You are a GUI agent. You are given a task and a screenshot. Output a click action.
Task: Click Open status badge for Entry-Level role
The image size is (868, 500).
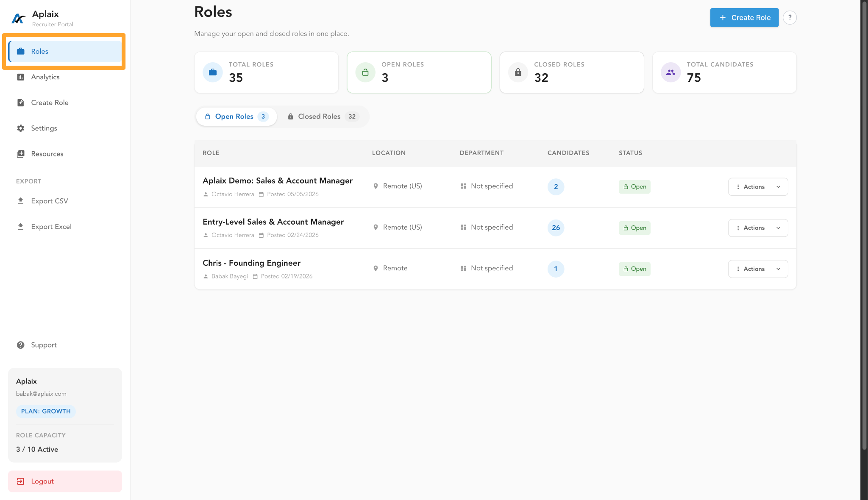pyautogui.click(x=634, y=228)
